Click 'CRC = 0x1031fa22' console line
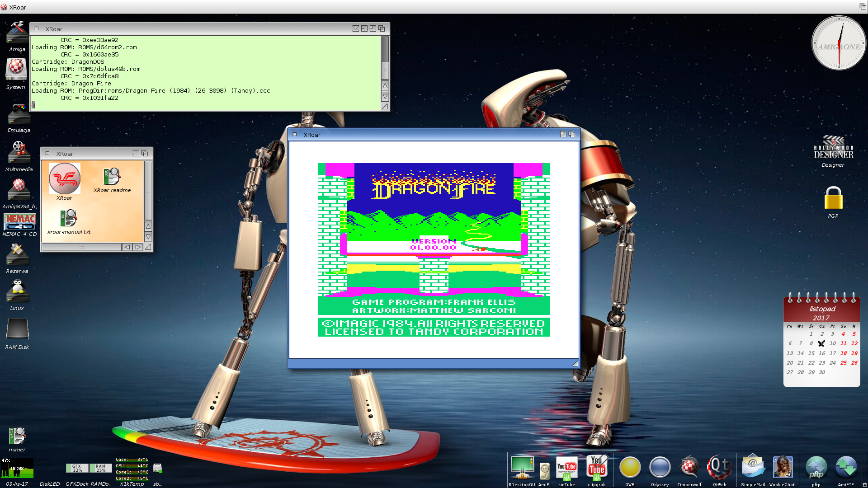The image size is (868, 488). pos(90,98)
